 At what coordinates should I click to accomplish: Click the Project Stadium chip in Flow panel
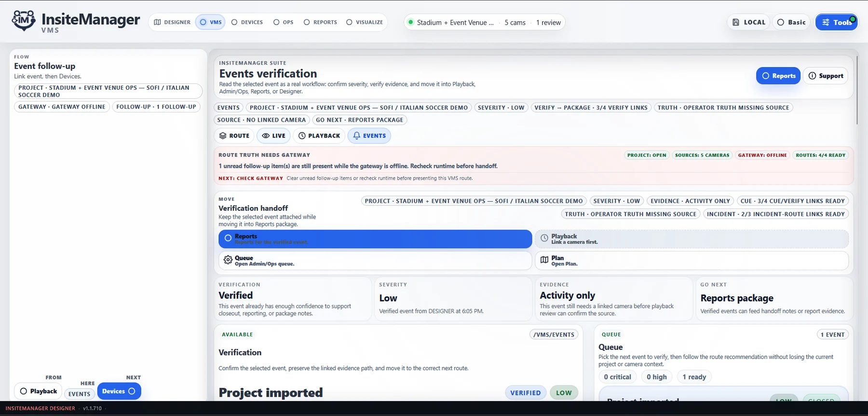pyautogui.click(x=108, y=91)
